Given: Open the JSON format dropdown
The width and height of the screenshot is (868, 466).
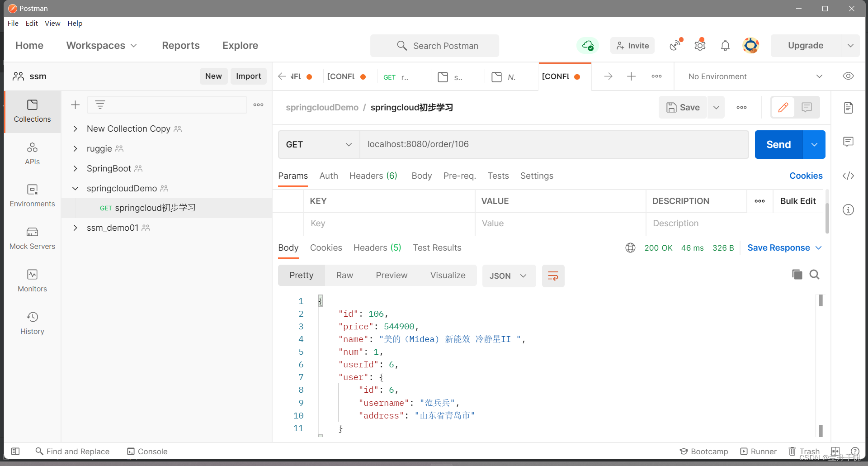Looking at the screenshot, I should (509, 276).
